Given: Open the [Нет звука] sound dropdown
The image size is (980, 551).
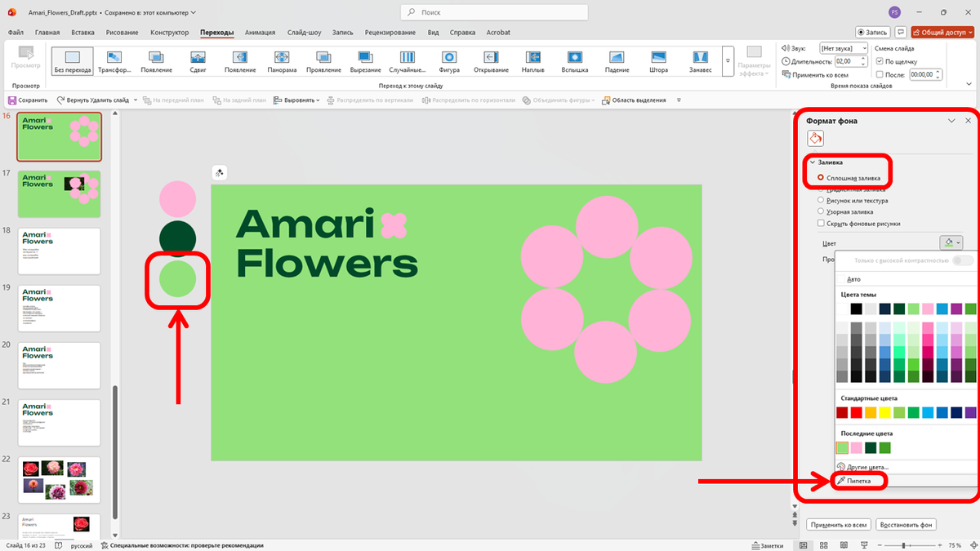Looking at the screenshot, I should click(863, 47).
